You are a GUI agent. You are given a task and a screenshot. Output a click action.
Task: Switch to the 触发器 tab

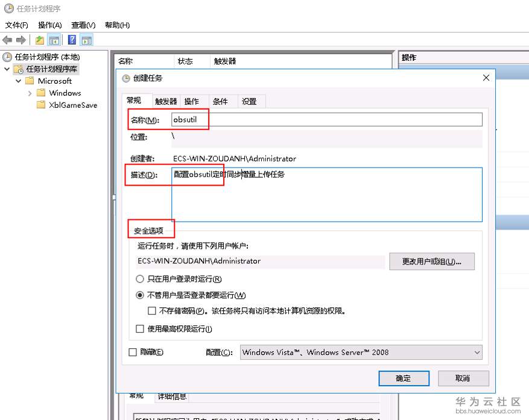[165, 101]
